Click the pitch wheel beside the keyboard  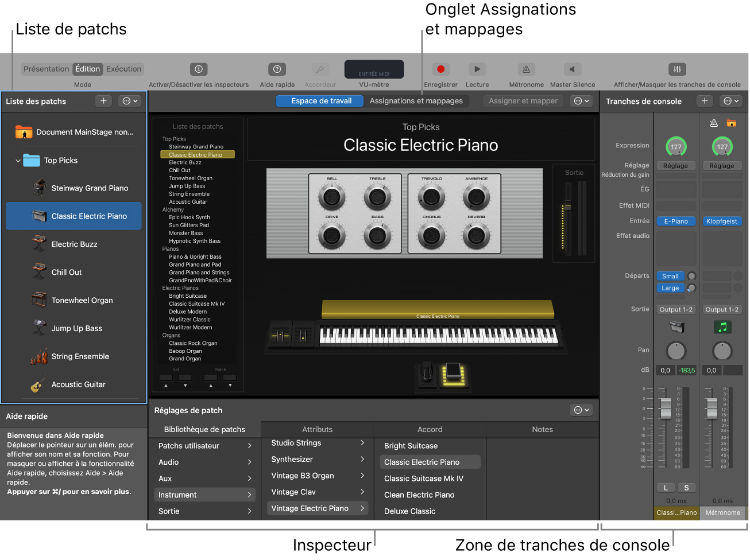pos(280,336)
